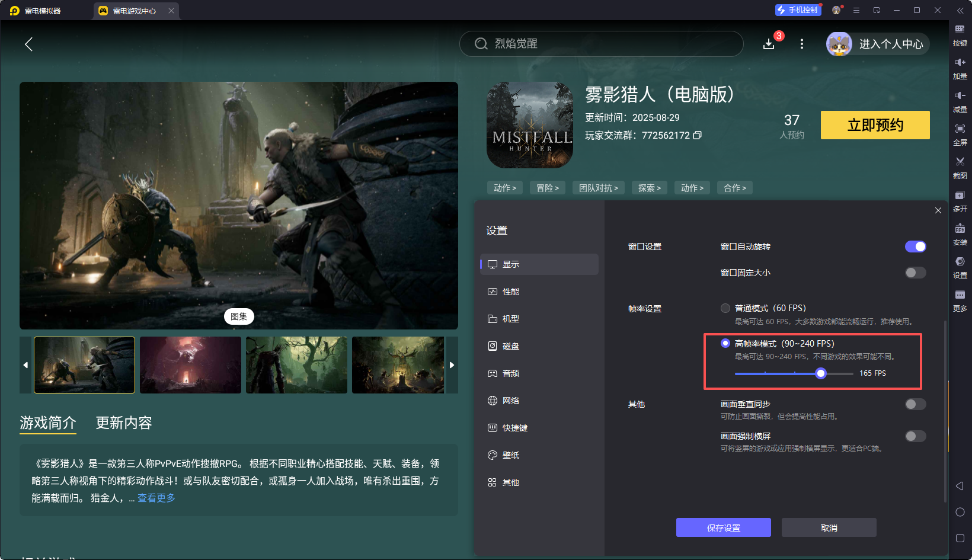This screenshot has width=972, height=560.
Task: Open the download manager icon
Action: coord(769,44)
